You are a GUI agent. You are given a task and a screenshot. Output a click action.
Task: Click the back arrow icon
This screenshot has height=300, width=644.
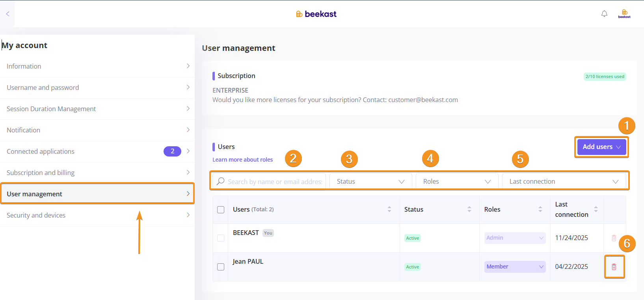[7, 14]
